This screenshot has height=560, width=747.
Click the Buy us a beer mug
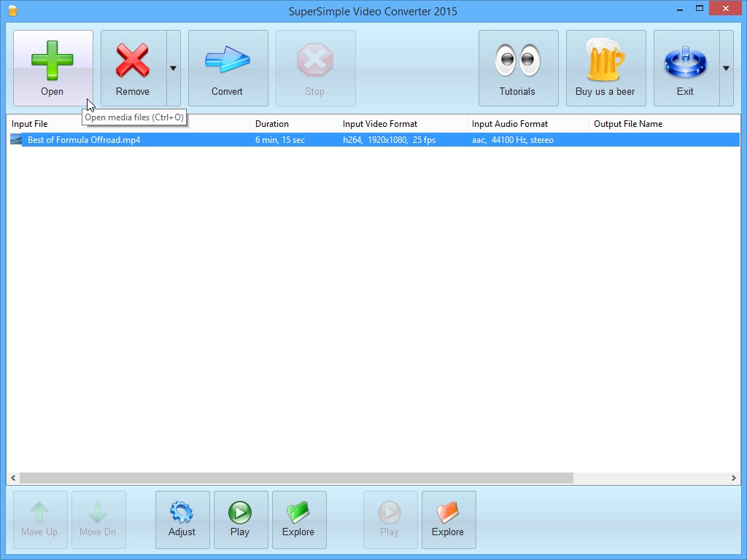click(606, 68)
